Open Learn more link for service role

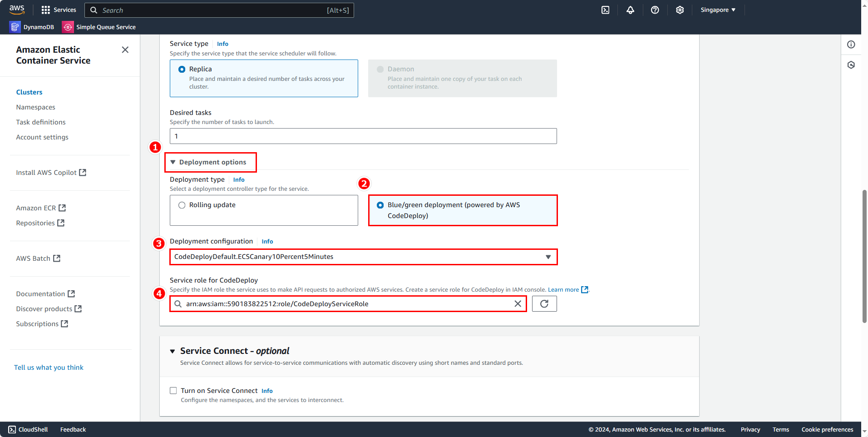[x=563, y=290]
